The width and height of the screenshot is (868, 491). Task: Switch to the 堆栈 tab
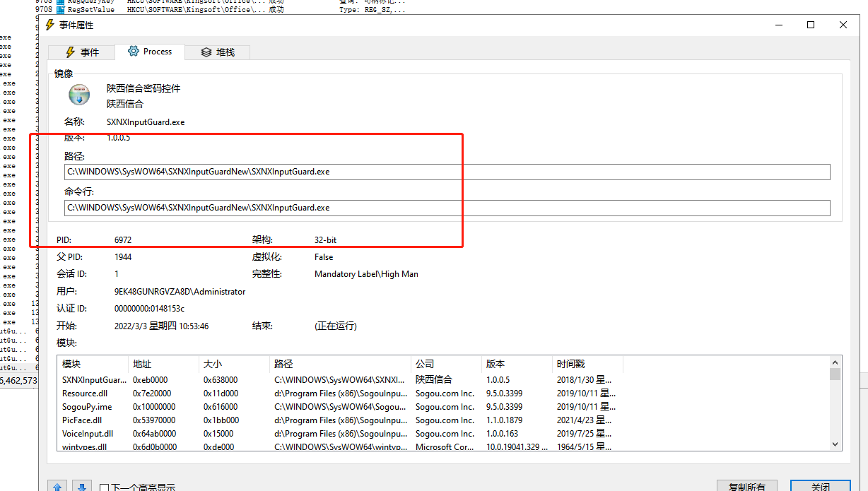[223, 52]
